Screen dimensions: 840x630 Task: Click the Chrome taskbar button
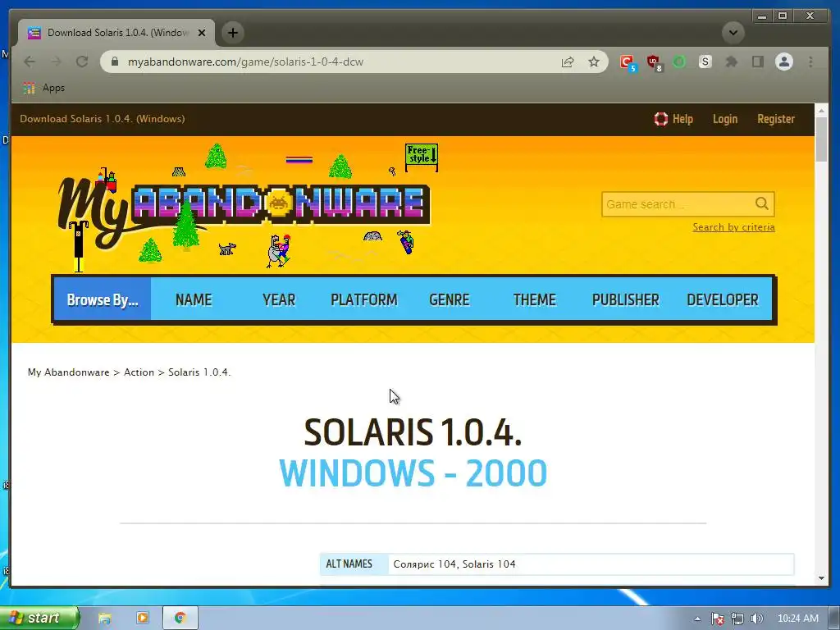point(180,619)
